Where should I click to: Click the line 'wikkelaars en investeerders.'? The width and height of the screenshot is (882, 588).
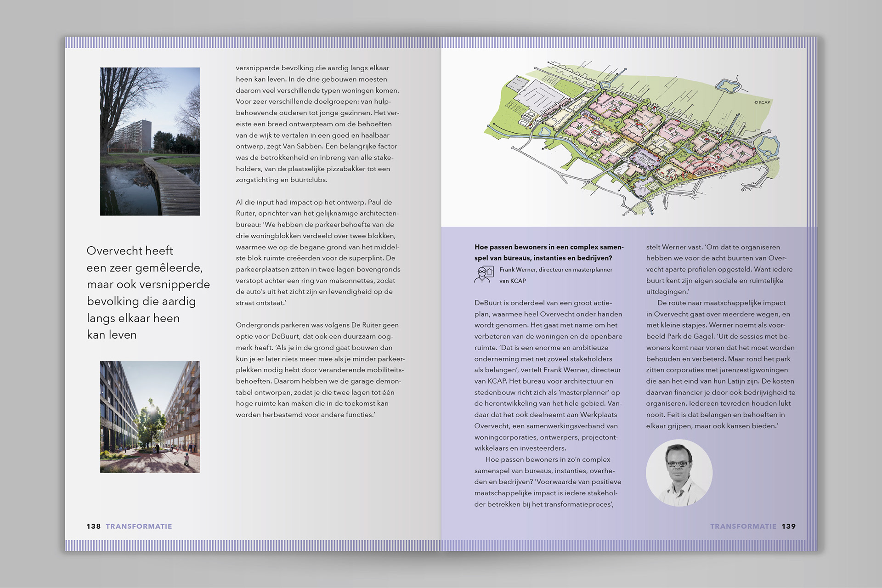tap(520, 448)
